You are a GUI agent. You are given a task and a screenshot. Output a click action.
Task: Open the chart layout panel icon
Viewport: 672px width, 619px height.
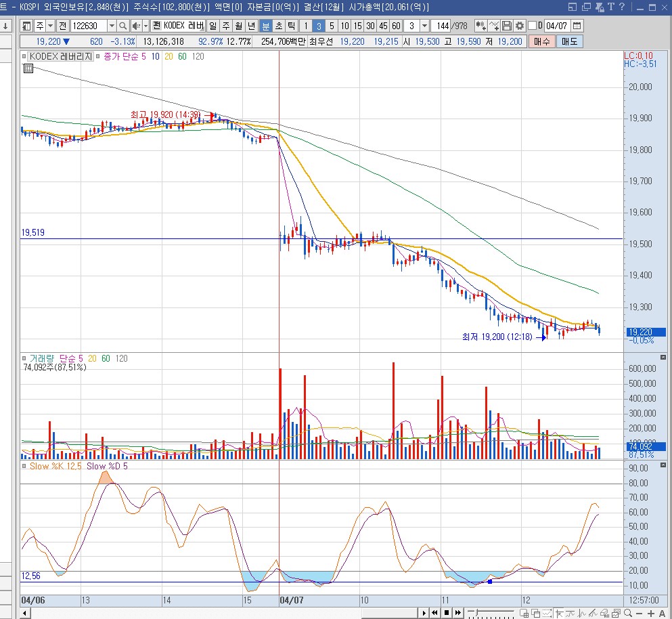(26, 26)
